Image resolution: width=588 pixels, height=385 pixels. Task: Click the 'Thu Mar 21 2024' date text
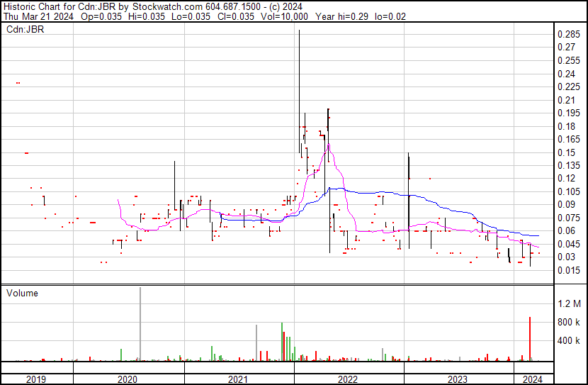click(x=39, y=16)
